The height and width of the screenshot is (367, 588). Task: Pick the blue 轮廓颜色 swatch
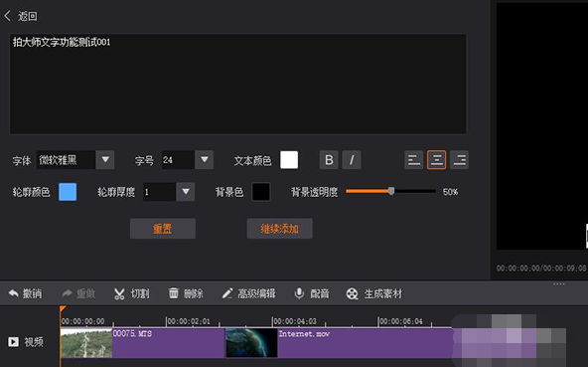68,192
